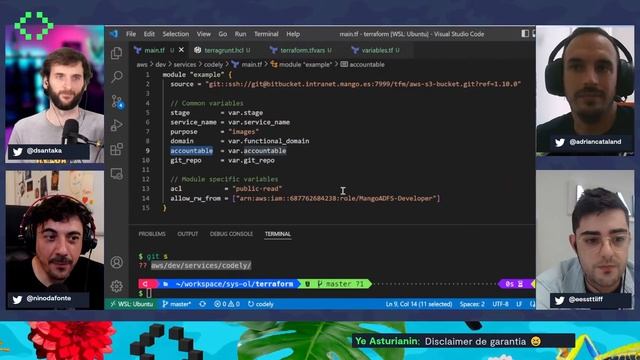Click the module "example" line 1 text

click(x=197, y=75)
